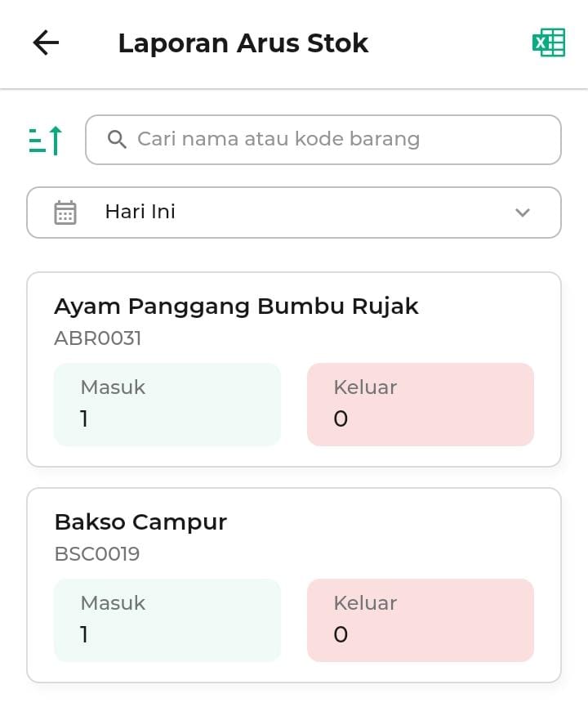Screen dimensions: 588x716
Task: Expand the Hari Ini dropdown chevron
Action: (x=523, y=213)
